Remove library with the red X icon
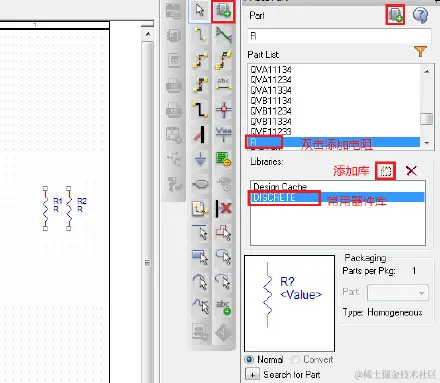 [x=411, y=171]
